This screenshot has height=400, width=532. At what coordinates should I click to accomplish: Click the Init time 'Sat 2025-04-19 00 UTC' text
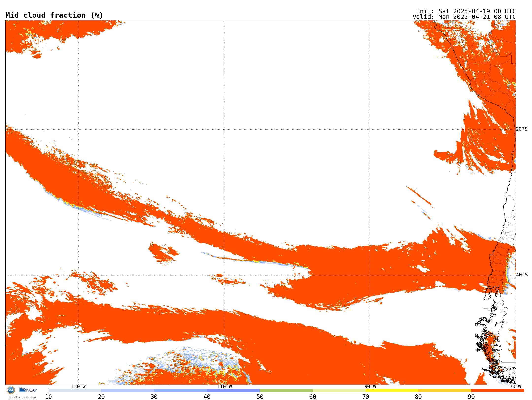[x=477, y=11]
